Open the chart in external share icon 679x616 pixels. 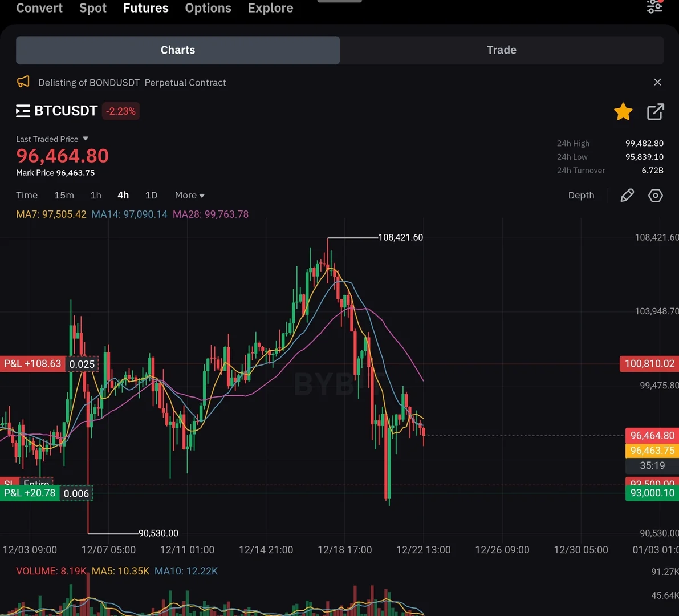(655, 112)
